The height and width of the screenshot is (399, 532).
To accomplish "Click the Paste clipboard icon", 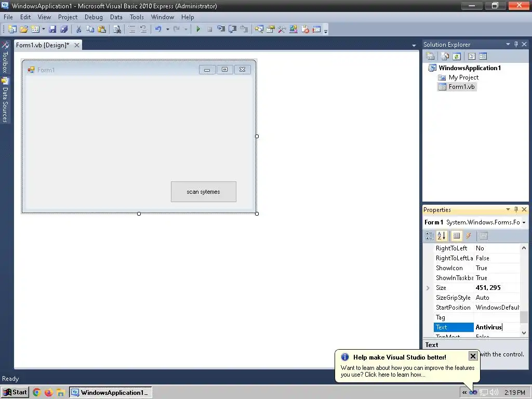I will [x=101, y=29].
